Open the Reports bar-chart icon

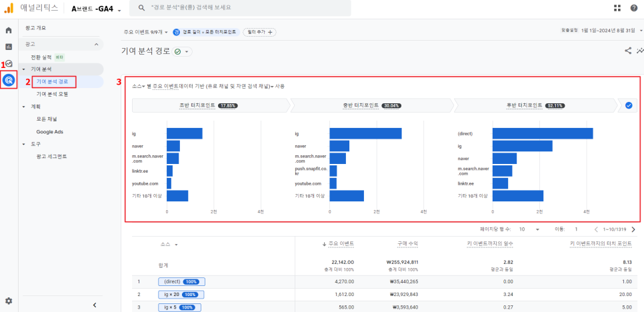coord(9,47)
